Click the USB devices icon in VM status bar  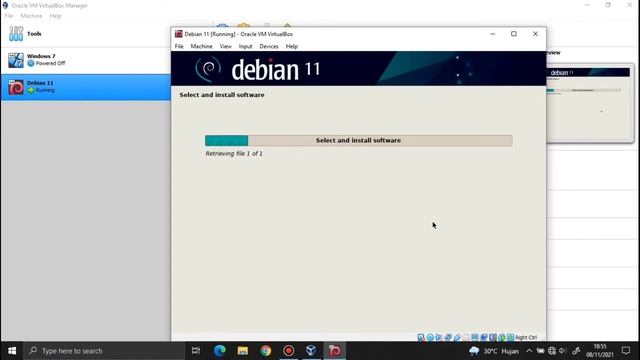(x=457, y=338)
